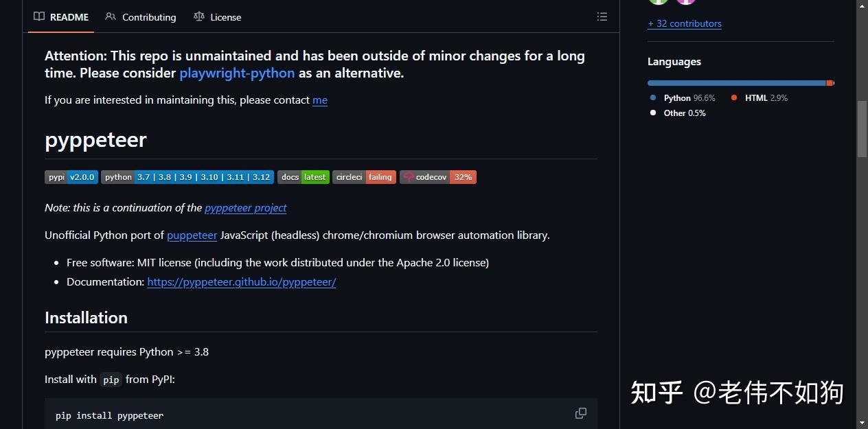Switch to the Contributing tab
This screenshot has width=868, height=429.
tap(141, 17)
